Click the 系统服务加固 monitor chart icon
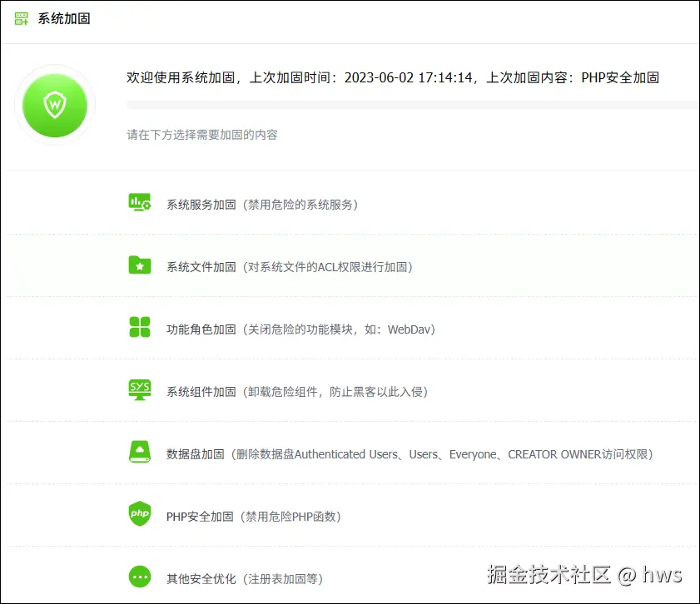The width and height of the screenshot is (700, 604). (140, 201)
